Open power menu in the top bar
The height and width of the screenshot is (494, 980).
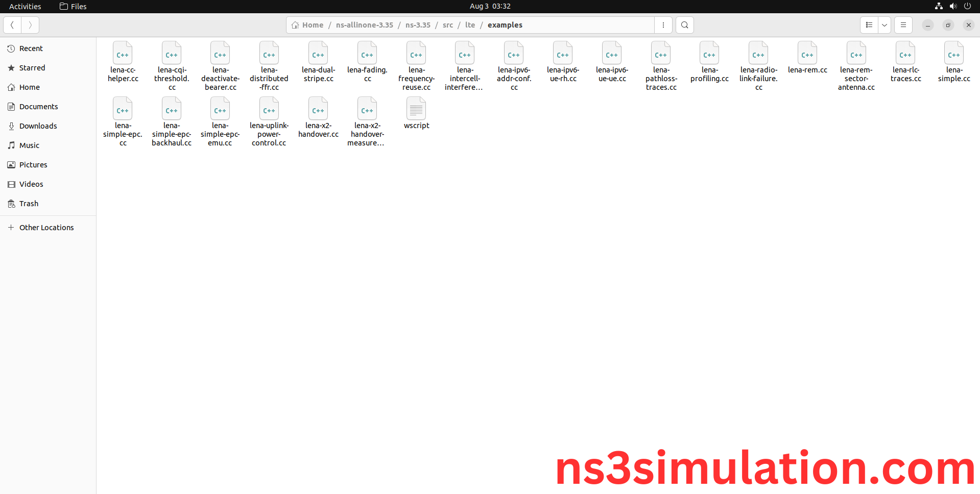click(967, 6)
